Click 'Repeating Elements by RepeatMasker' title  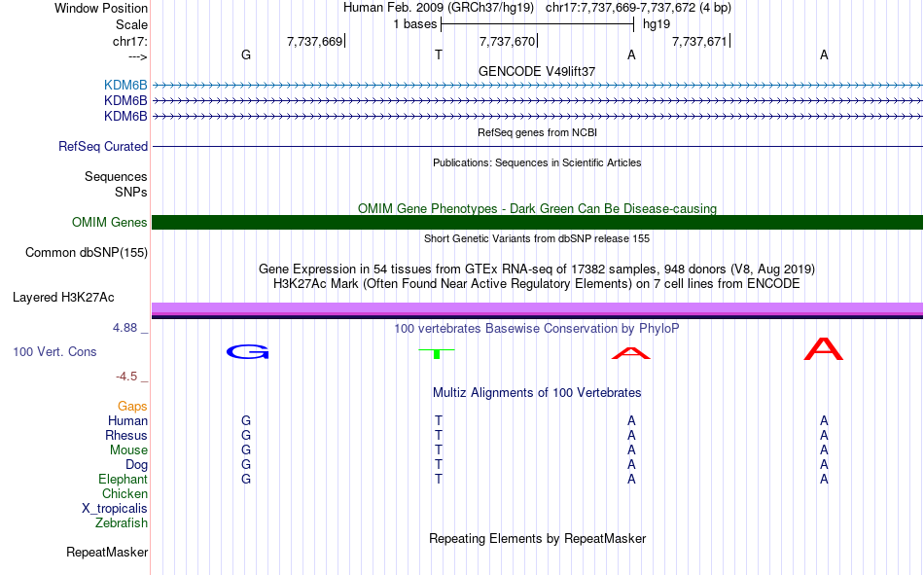pyautogui.click(x=537, y=538)
